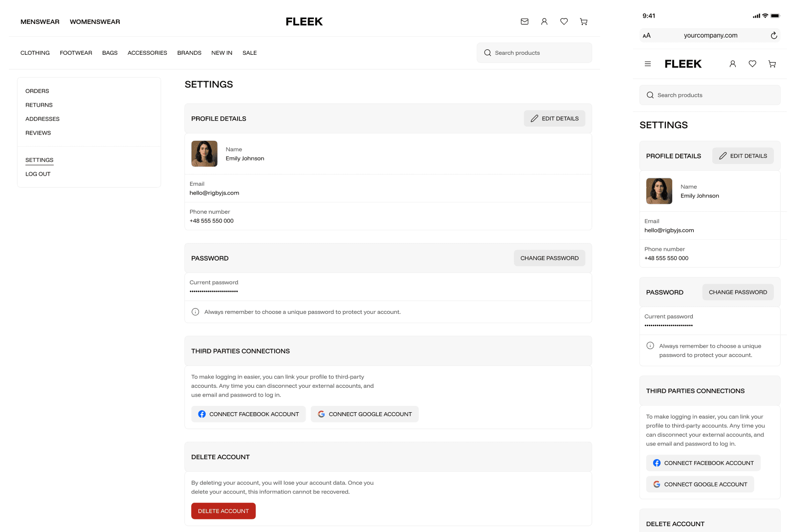This screenshot has width=792, height=532.
Task: Open the user account icon in desktop header
Action: tap(544, 22)
